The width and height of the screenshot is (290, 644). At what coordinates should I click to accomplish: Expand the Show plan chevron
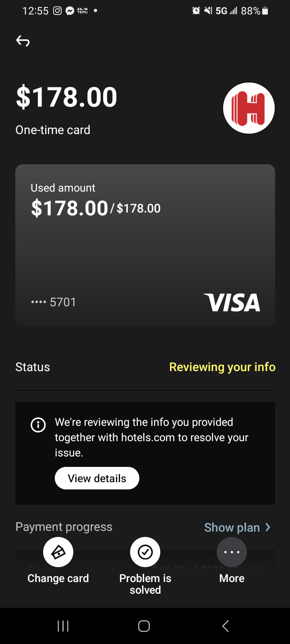coord(268,527)
